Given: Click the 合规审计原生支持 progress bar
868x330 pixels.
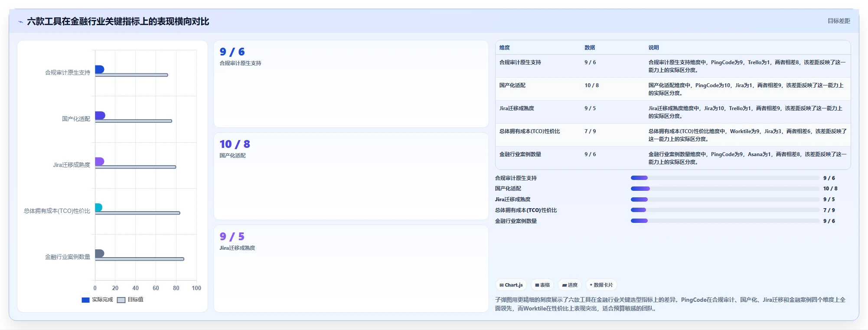Looking at the screenshot, I should [725, 178].
